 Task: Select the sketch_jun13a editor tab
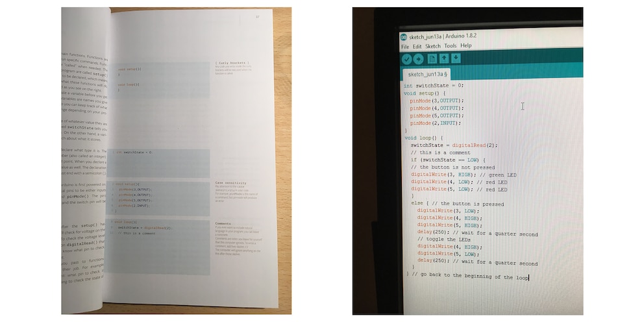click(427, 75)
